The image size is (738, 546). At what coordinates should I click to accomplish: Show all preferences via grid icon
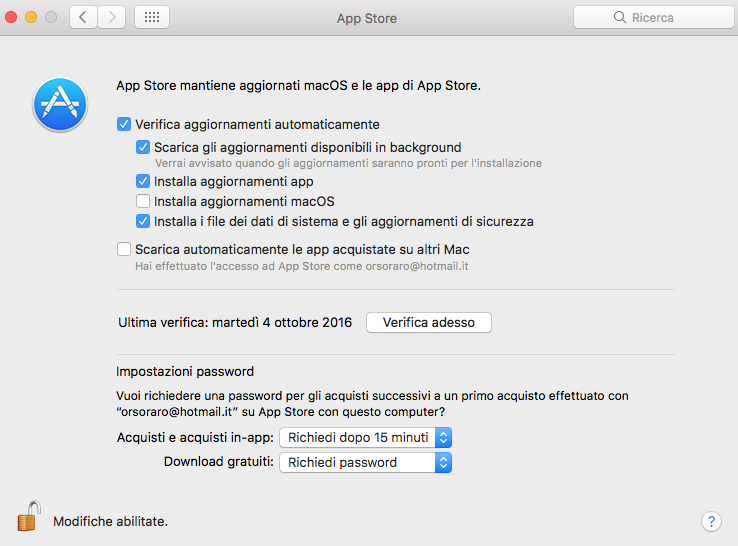tap(152, 18)
